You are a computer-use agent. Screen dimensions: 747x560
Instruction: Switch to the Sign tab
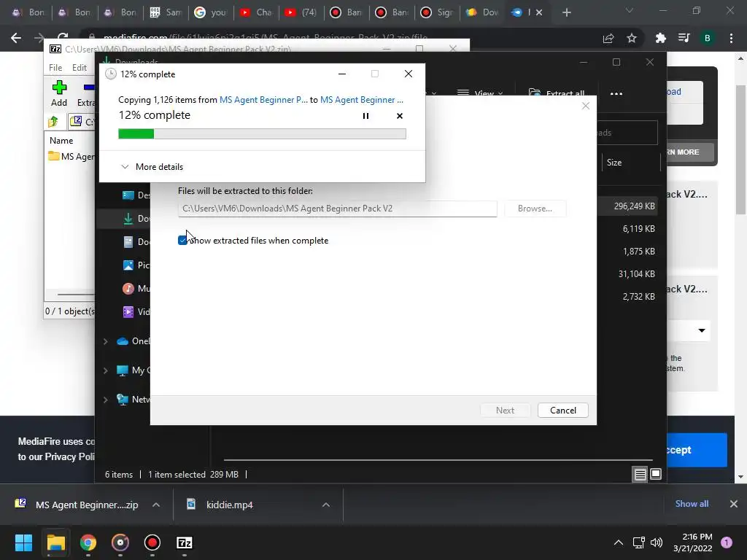438,12
